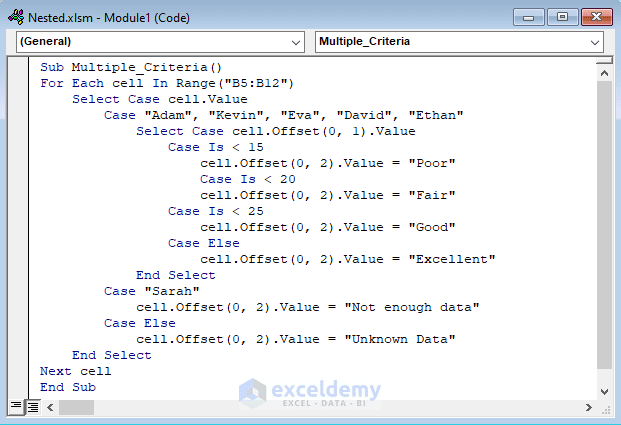Click the line "Select Case cell.Value"

(160, 99)
